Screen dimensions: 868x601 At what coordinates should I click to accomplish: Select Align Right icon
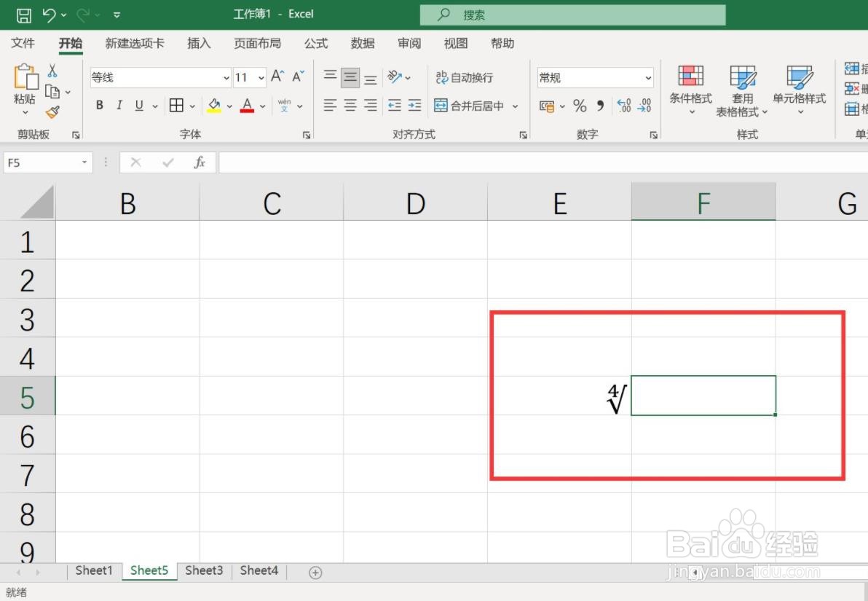pyautogui.click(x=371, y=105)
